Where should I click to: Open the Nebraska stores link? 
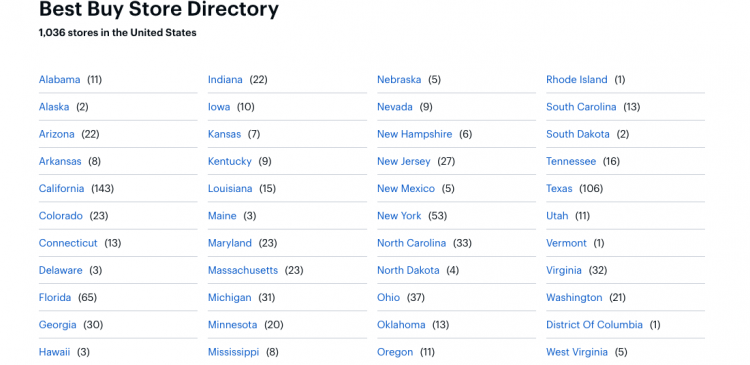coord(399,79)
